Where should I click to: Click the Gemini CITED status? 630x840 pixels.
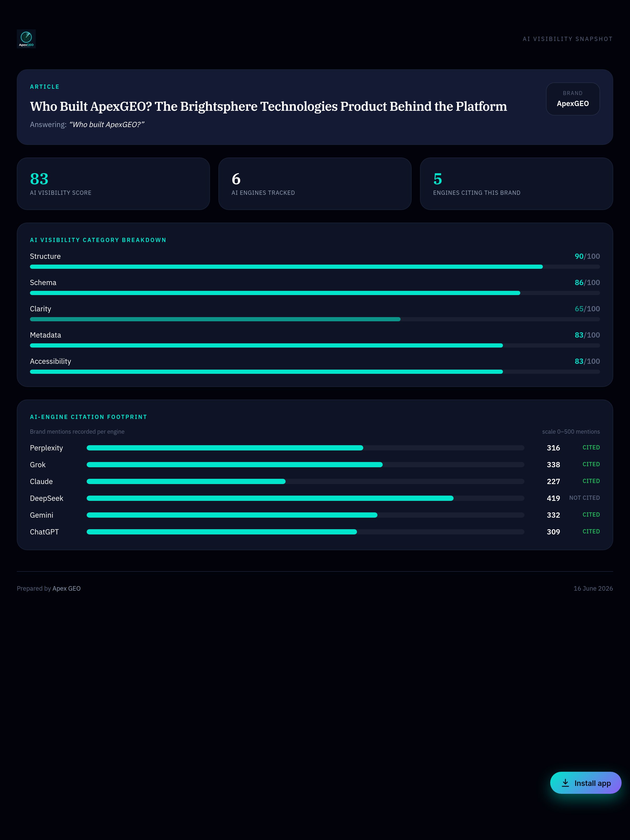click(x=591, y=514)
